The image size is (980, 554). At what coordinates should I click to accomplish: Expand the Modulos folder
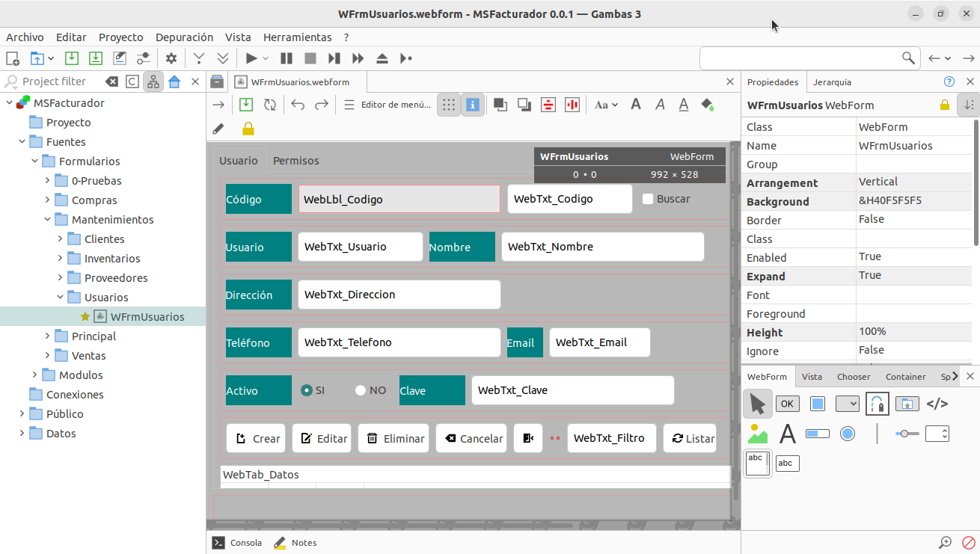[34, 375]
